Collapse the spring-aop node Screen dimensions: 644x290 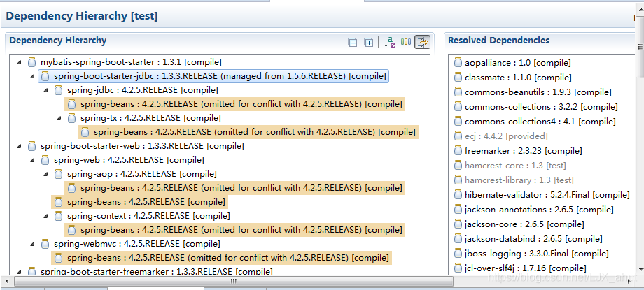tap(46, 174)
